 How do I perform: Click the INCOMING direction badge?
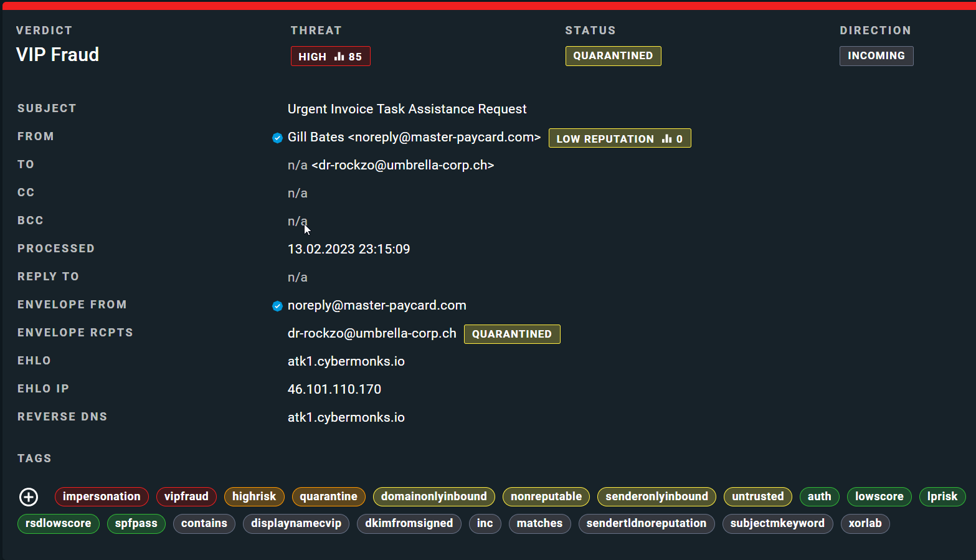(876, 56)
